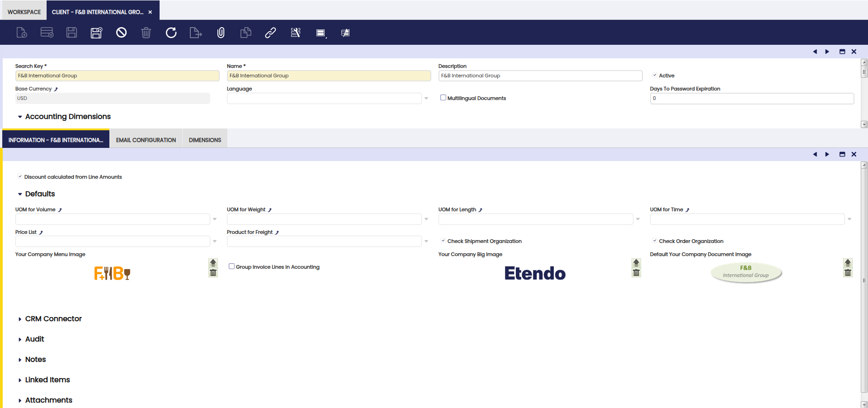Click the Refresh icon in the toolbar
The height and width of the screenshot is (408, 868).
(171, 33)
